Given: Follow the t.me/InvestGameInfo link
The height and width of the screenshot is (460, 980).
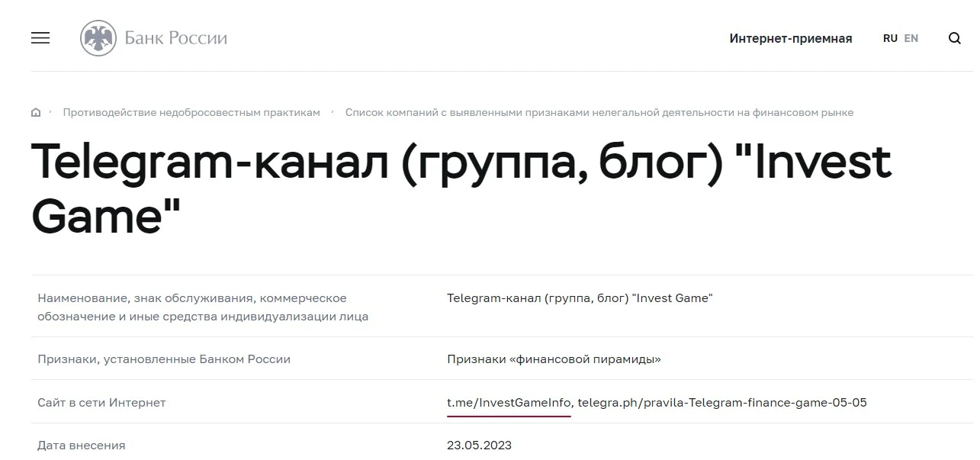Looking at the screenshot, I should (x=509, y=403).
